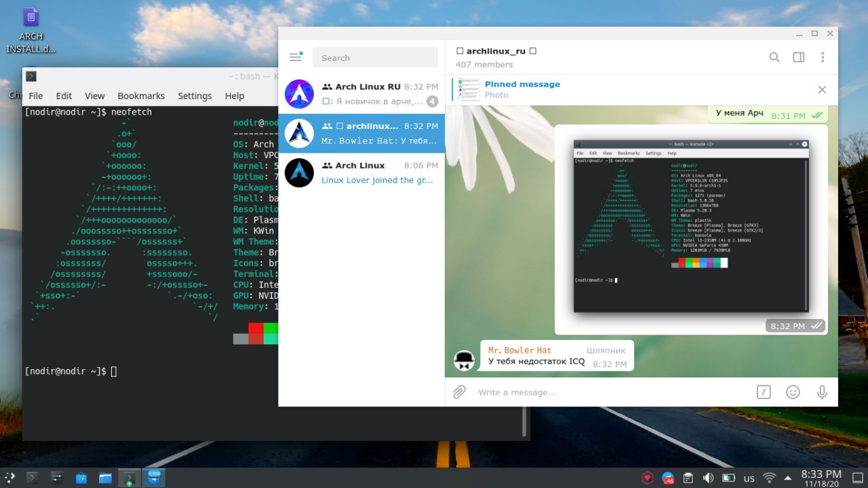Image resolution: width=868 pixels, height=488 pixels.
Task: Click the 407 members subtitle
Action: coord(484,64)
